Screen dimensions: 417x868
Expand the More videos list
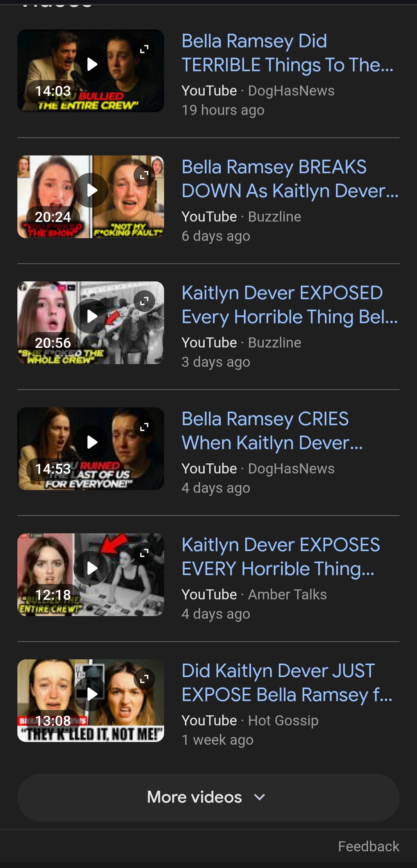208,797
